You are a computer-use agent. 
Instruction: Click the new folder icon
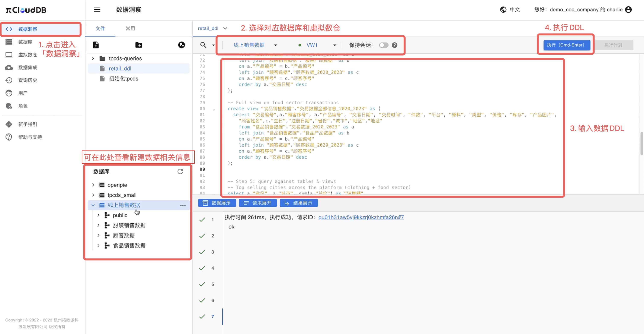[x=138, y=45]
